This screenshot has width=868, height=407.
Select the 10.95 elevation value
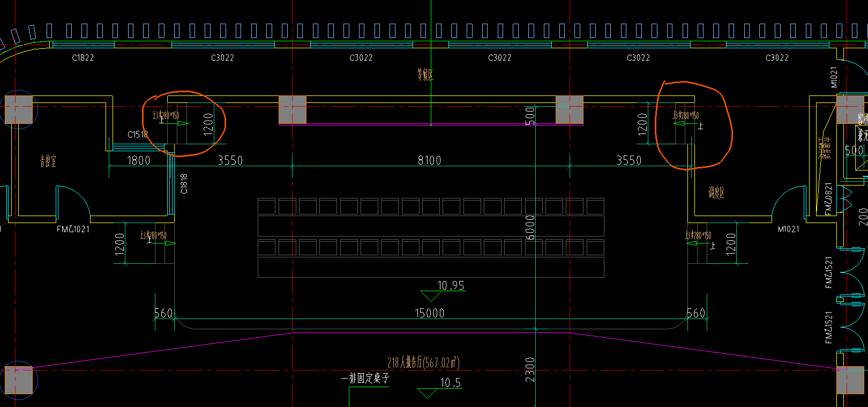[x=451, y=285]
